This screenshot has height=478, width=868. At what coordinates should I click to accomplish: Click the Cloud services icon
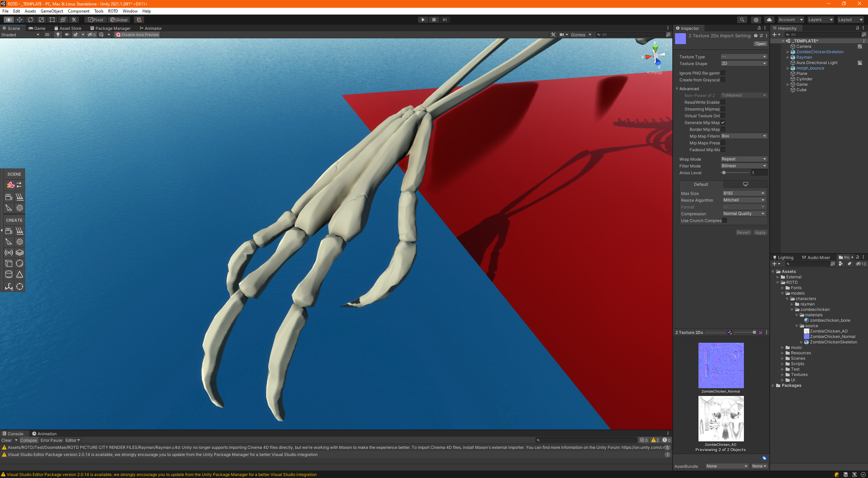(x=769, y=20)
